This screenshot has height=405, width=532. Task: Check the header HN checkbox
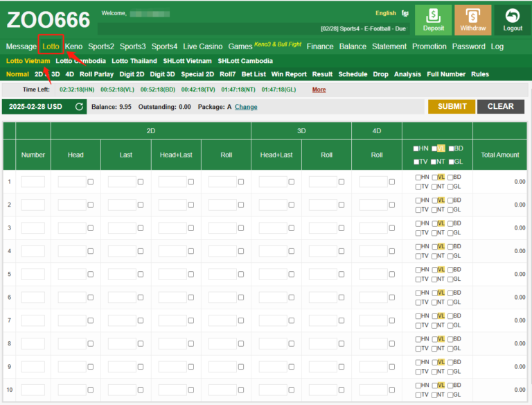point(416,148)
